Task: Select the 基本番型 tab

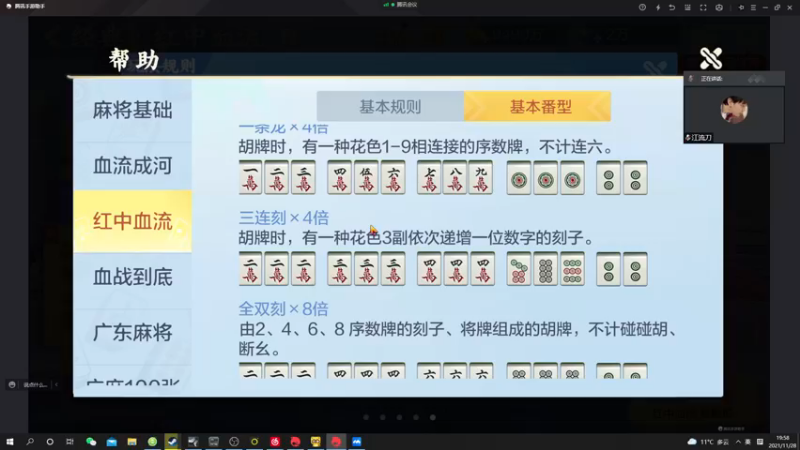Action: [x=538, y=107]
